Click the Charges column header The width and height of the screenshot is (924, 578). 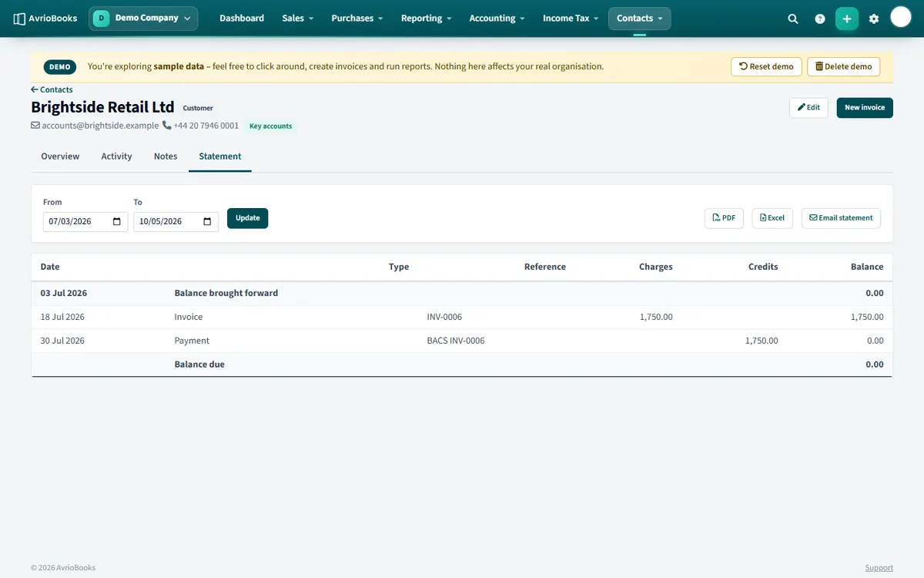pos(655,267)
